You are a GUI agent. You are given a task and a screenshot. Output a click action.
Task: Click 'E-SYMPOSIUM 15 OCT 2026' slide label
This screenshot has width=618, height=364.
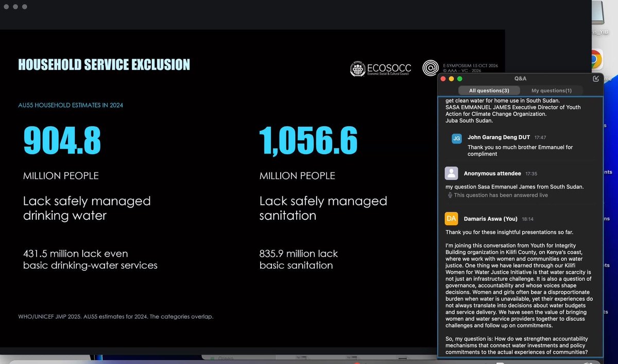(x=470, y=66)
